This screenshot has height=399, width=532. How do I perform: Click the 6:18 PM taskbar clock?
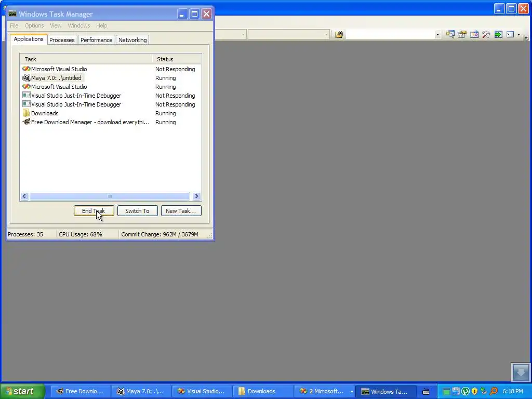(x=513, y=391)
